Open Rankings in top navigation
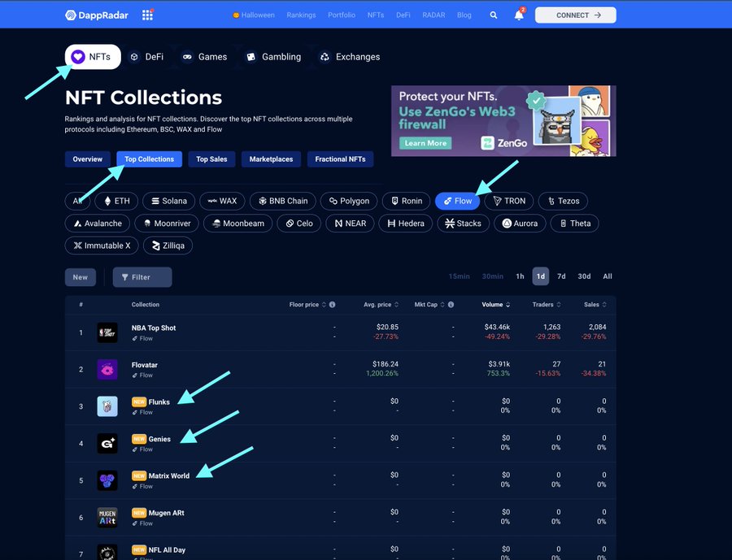 point(301,15)
